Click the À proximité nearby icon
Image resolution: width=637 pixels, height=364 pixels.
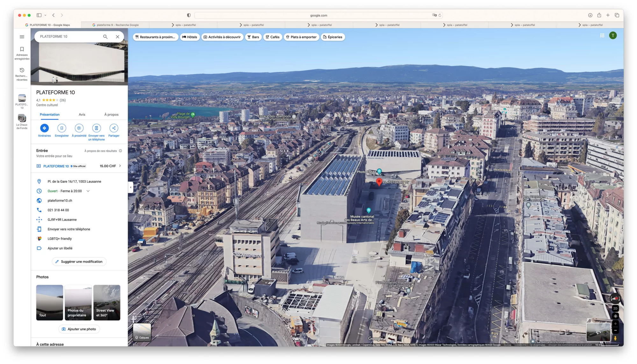tap(79, 128)
